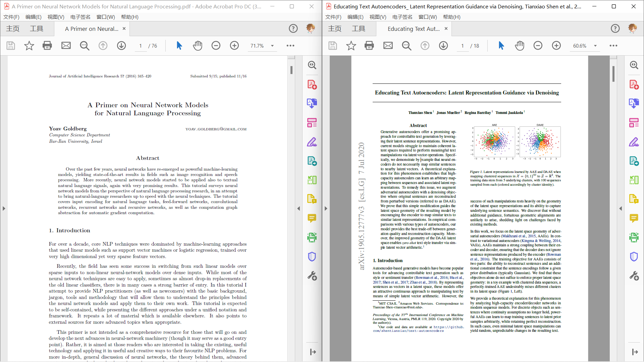644x362 pixels.
Task: Open the Create PDF tool
Action: 312,84
